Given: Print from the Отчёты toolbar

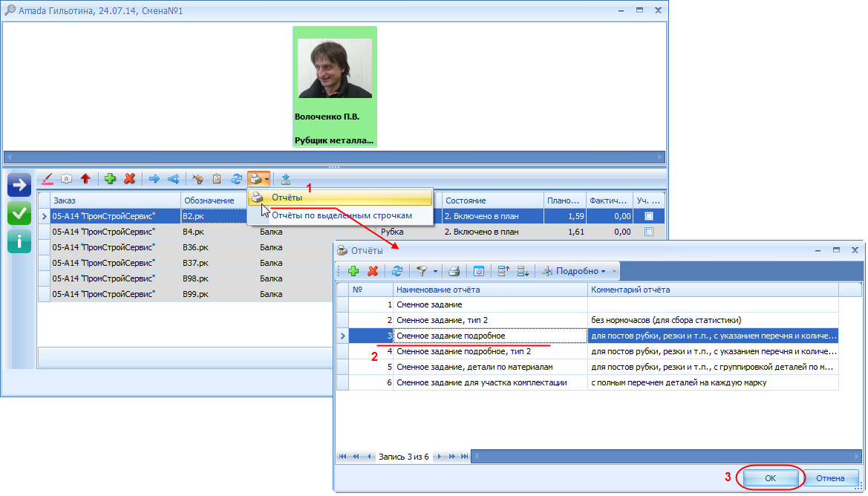Looking at the screenshot, I should [454, 271].
